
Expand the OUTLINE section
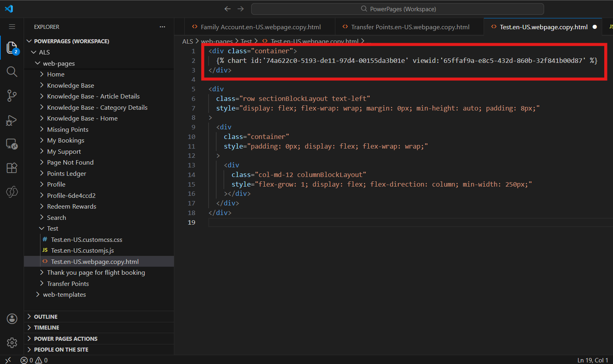pyautogui.click(x=46, y=317)
